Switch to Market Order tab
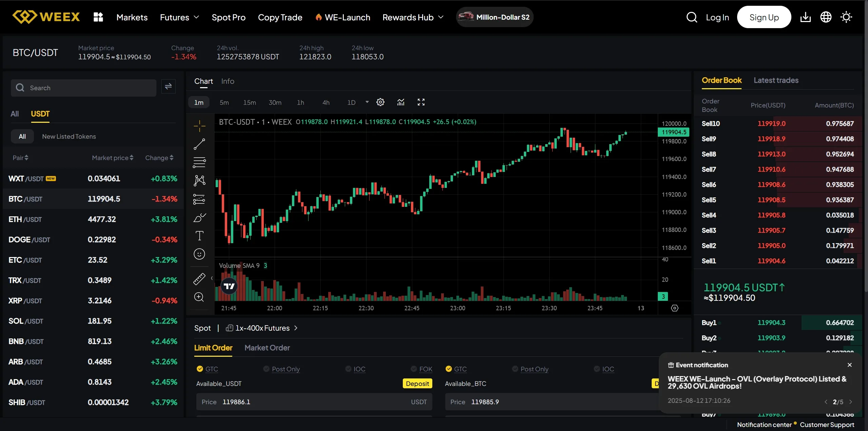The height and width of the screenshot is (431, 868). point(267,348)
